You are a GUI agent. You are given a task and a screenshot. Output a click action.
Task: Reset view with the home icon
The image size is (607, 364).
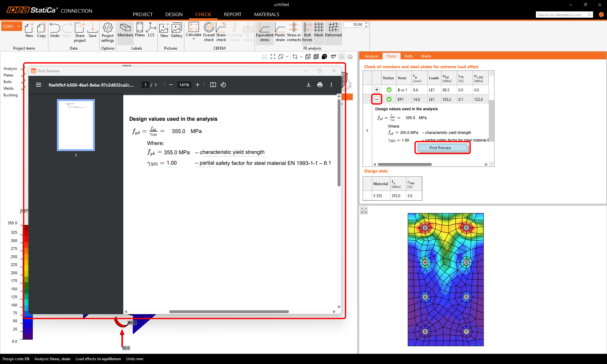(x=350, y=57)
